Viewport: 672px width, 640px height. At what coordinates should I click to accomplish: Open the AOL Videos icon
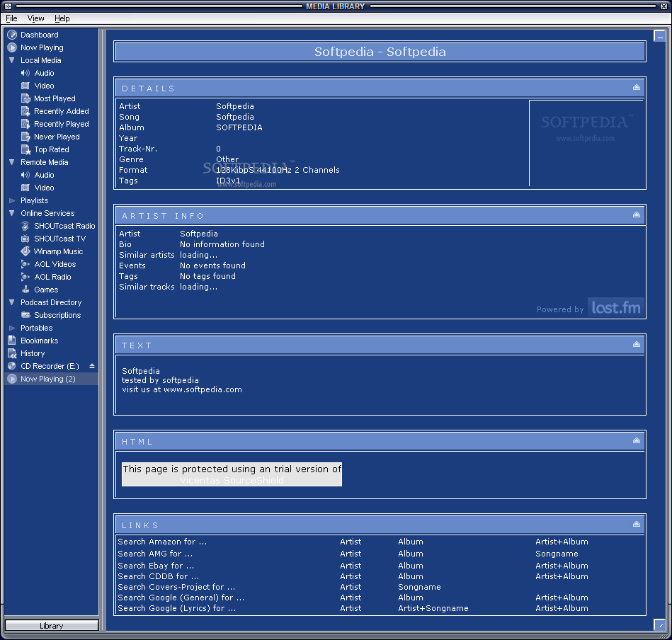coord(25,264)
